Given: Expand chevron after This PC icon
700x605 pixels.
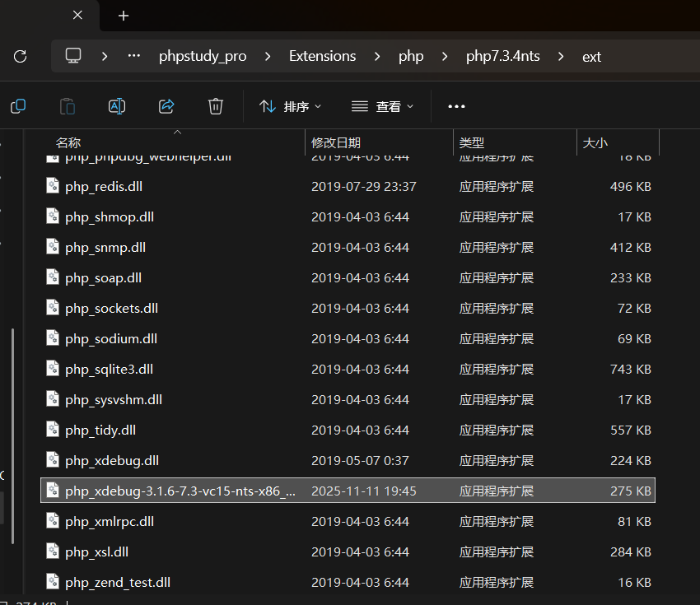Looking at the screenshot, I should click(x=105, y=56).
